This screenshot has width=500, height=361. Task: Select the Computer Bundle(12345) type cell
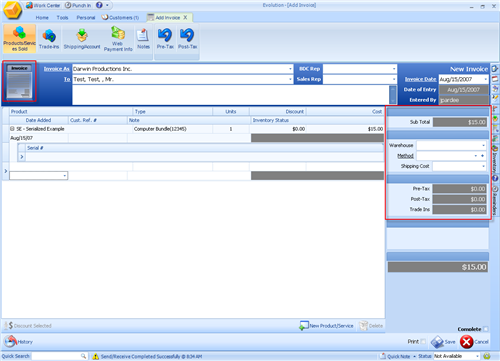point(172,129)
